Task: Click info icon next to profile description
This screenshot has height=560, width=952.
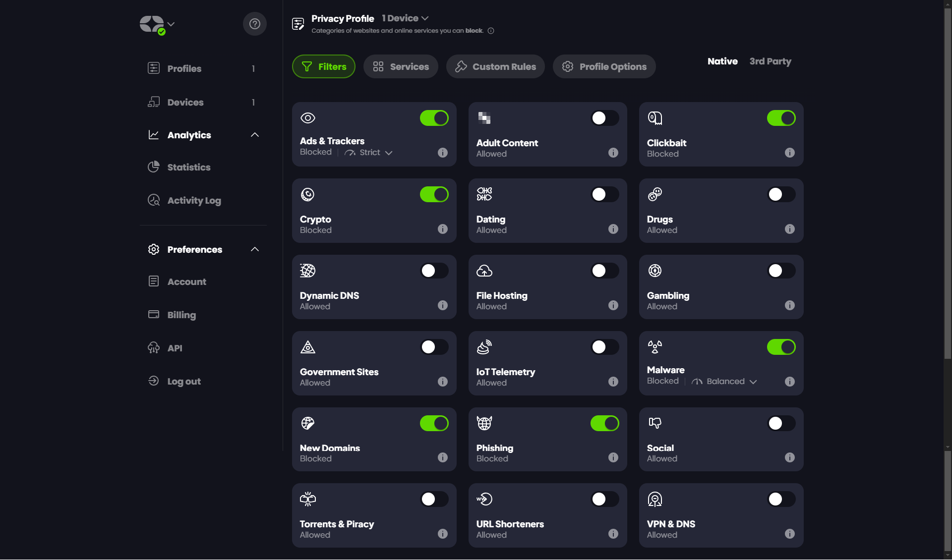Action: click(491, 31)
